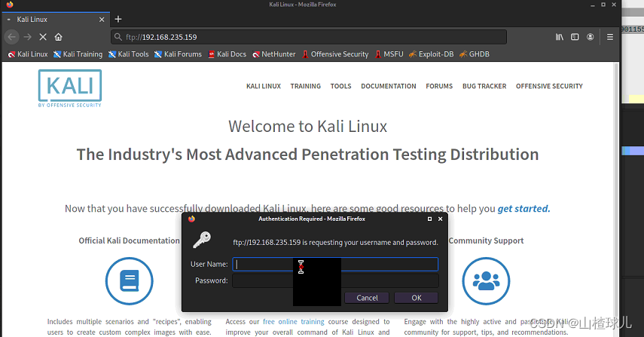Go to the Firefox home page
The width and height of the screenshot is (644, 337).
click(58, 37)
